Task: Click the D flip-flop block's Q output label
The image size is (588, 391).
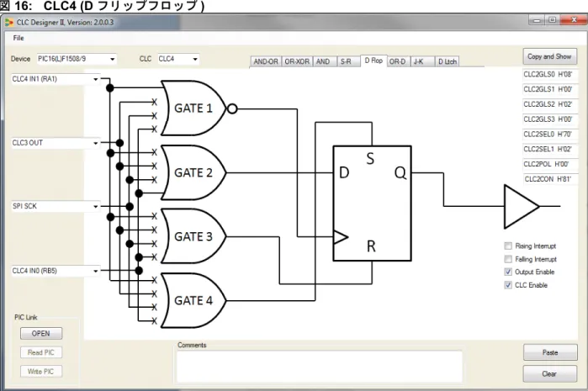Action: click(x=400, y=173)
